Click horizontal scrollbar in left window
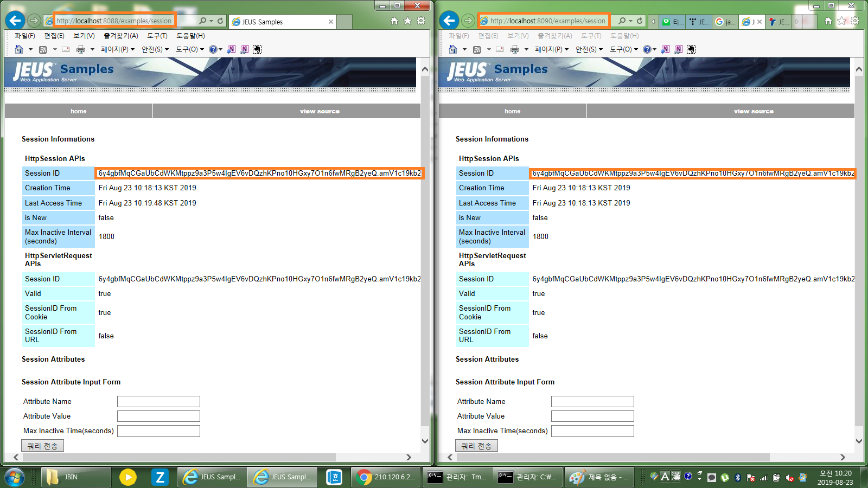Image resolution: width=868 pixels, height=488 pixels. pos(179,457)
